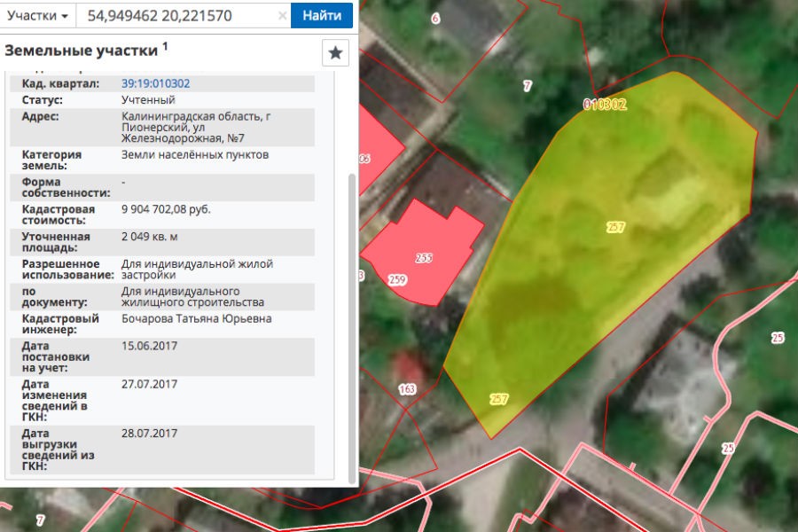Click the star favorite icon
Viewport: 798px width, 532px height.
coord(335,53)
